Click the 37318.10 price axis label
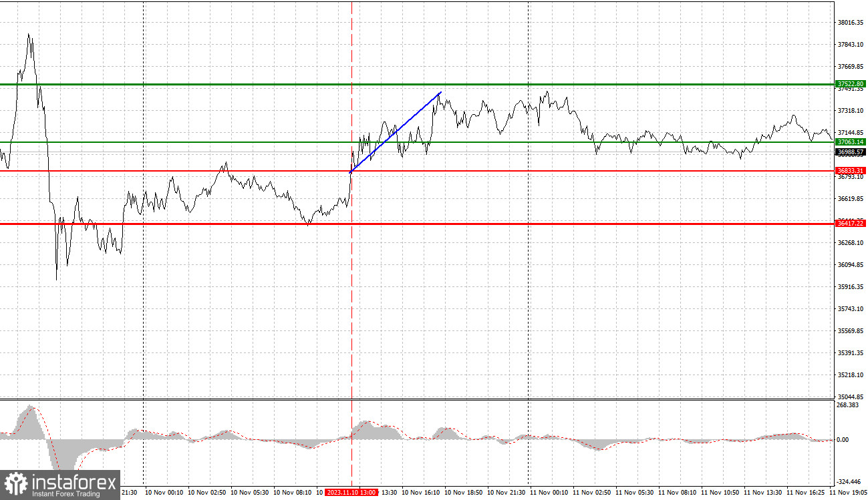868x500 pixels. click(x=851, y=111)
